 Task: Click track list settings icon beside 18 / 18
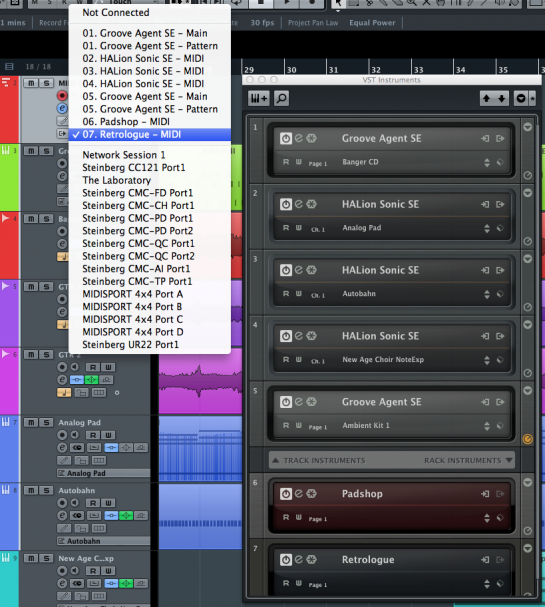pos(9,67)
